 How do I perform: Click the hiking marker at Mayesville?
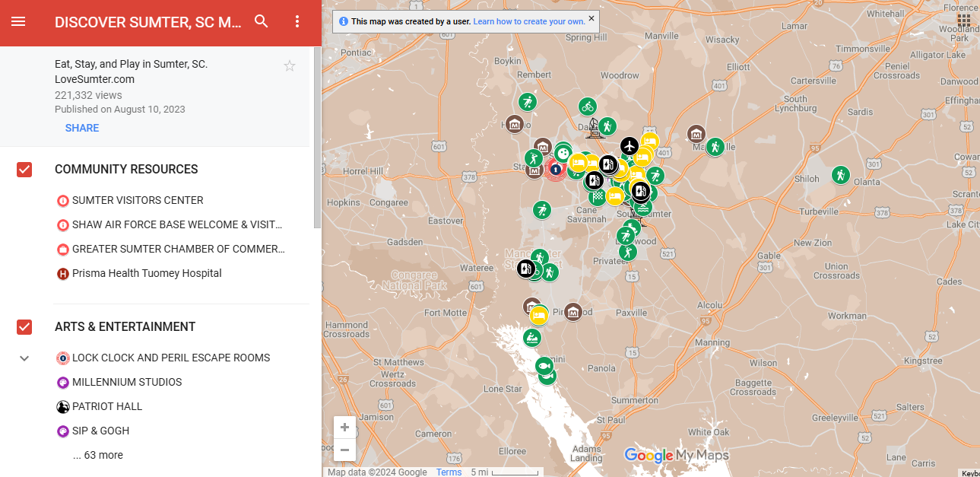714,147
